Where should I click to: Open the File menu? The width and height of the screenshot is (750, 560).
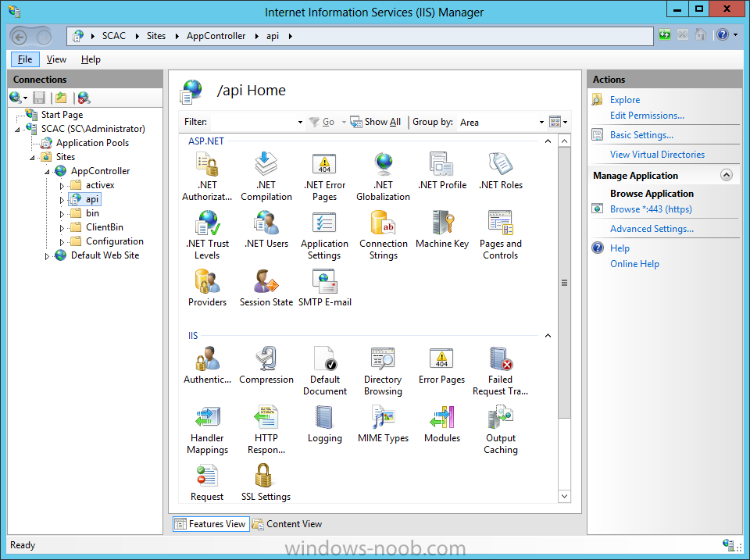click(25, 59)
